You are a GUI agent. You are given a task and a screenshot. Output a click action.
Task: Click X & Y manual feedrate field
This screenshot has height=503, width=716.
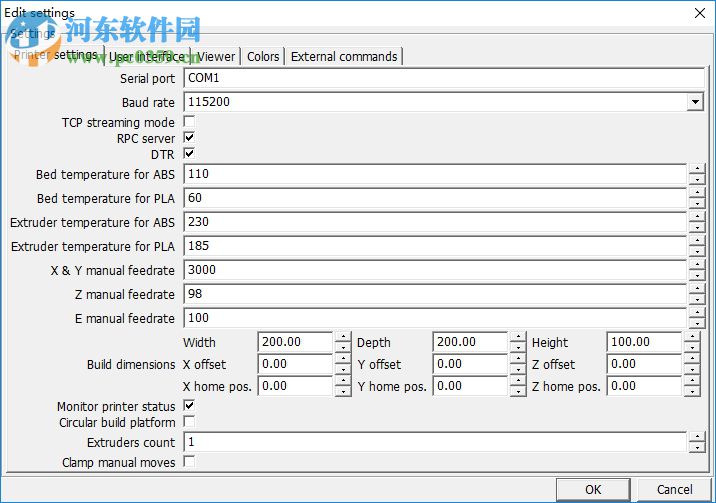435,270
